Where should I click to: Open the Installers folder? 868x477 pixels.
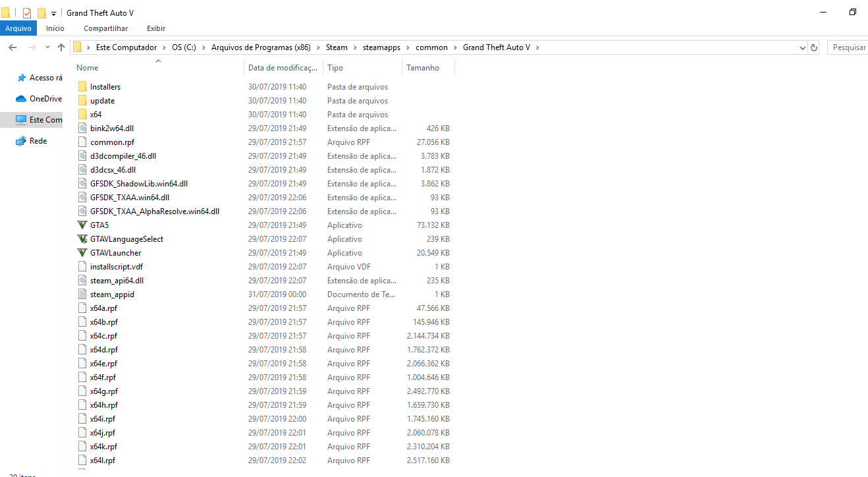coord(105,86)
